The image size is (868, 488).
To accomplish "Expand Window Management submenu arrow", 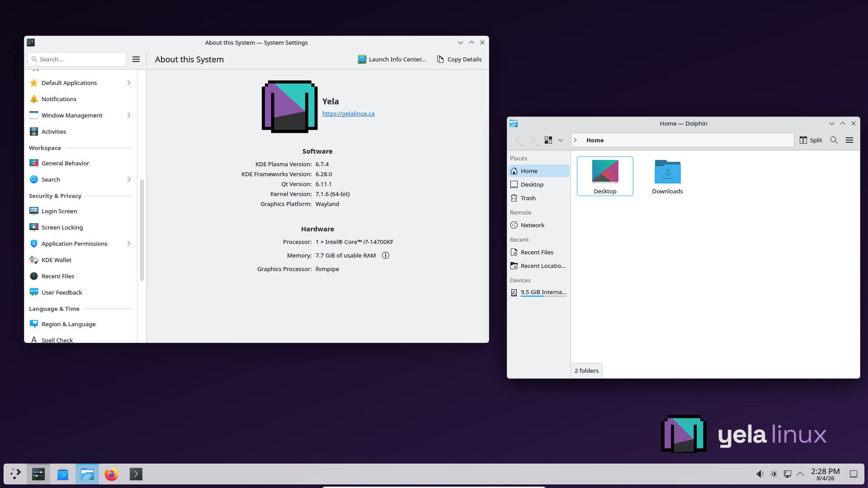I will click(129, 115).
